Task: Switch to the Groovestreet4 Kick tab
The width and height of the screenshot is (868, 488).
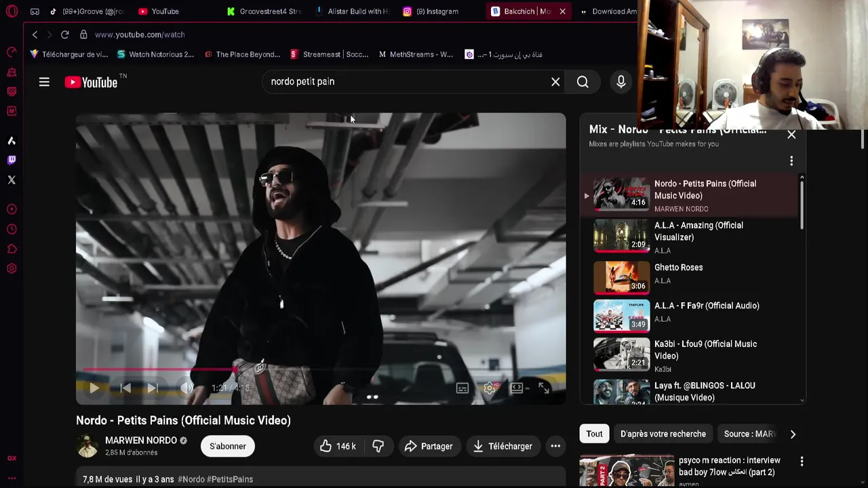Action: (264, 12)
